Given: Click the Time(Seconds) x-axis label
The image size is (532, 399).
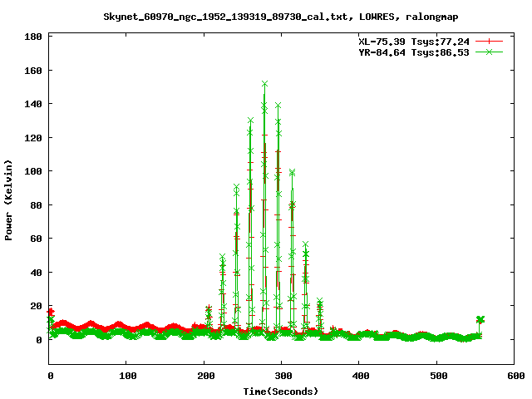Looking at the screenshot, I should (280, 391).
